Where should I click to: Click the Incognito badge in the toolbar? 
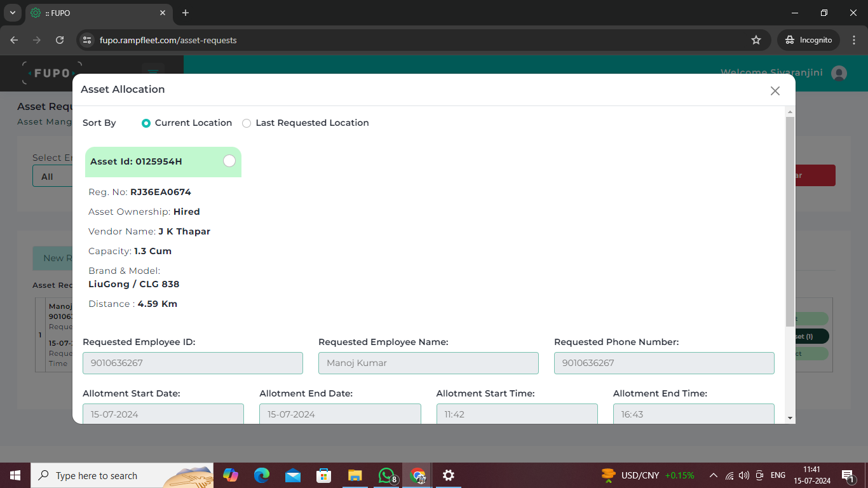point(808,39)
